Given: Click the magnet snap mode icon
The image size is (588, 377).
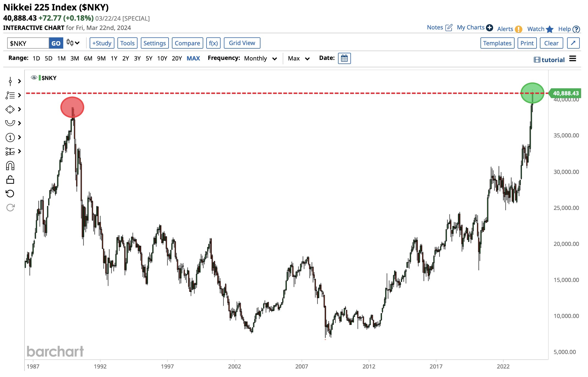Looking at the screenshot, I should point(10,166).
